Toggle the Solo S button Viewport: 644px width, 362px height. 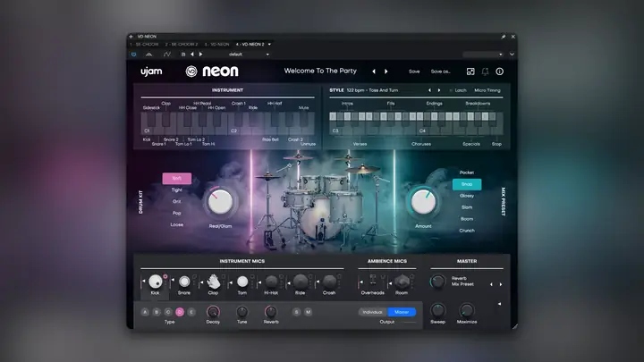[x=297, y=312]
